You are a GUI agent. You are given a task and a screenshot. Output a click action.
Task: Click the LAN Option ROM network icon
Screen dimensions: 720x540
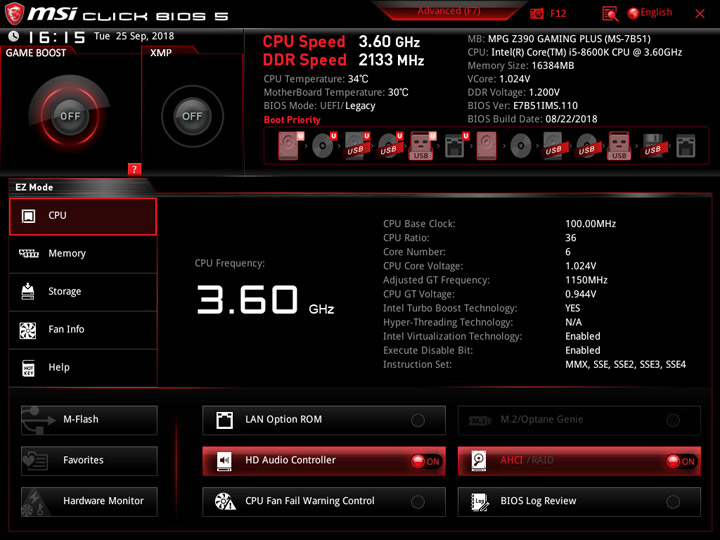click(225, 420)
